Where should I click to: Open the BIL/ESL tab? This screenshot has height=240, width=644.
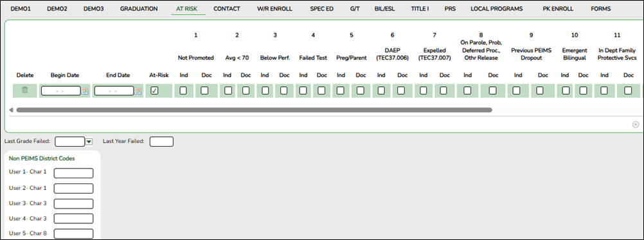[385, 8]
